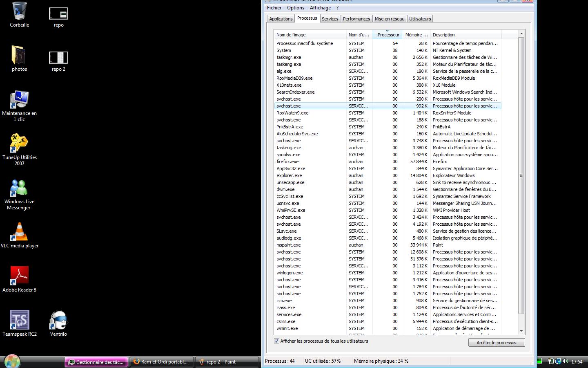
Task: Select the csrss.exe process row
Action: (388, 321)
